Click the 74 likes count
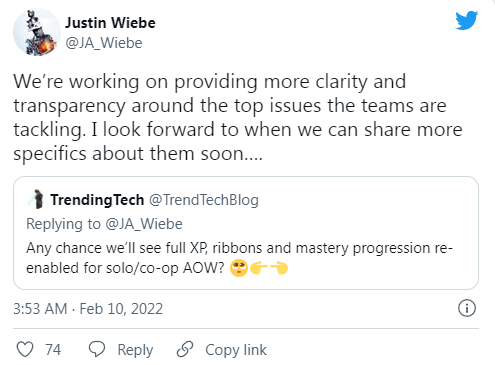This screenshot has height=365, width=495. pyautogui.click(x=53, y=350)
